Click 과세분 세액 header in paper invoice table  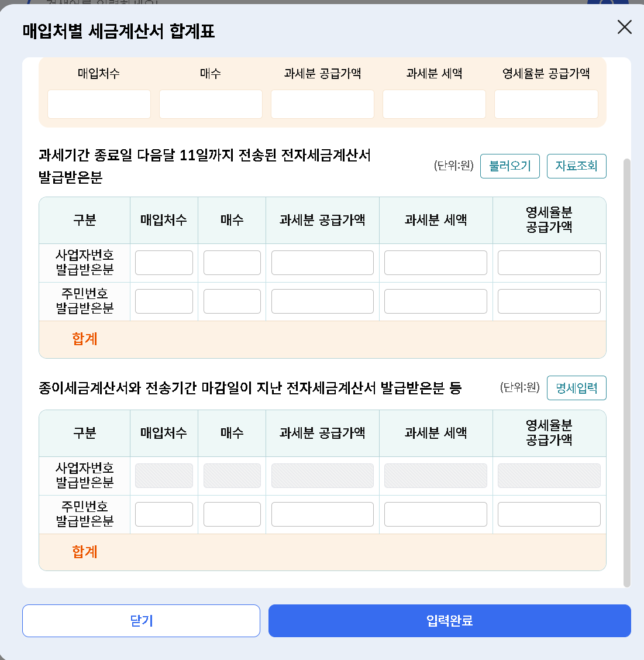coord(436,433)
